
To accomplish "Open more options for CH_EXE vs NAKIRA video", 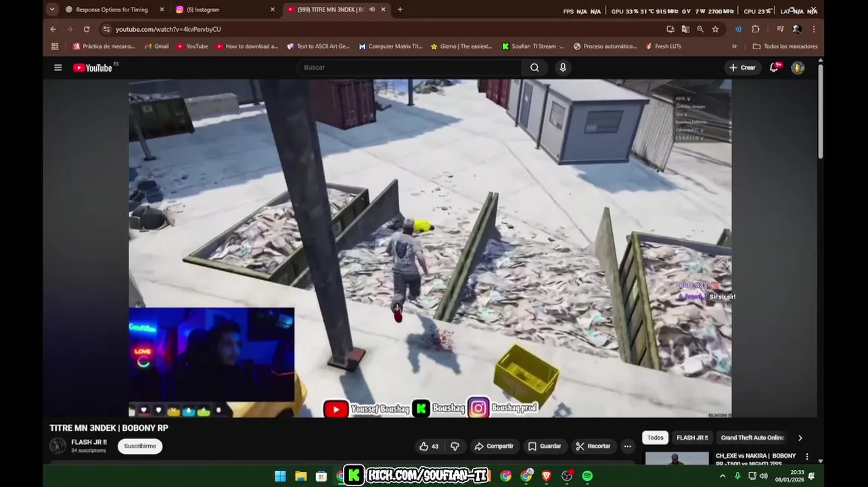I will (x=806, y=457).
